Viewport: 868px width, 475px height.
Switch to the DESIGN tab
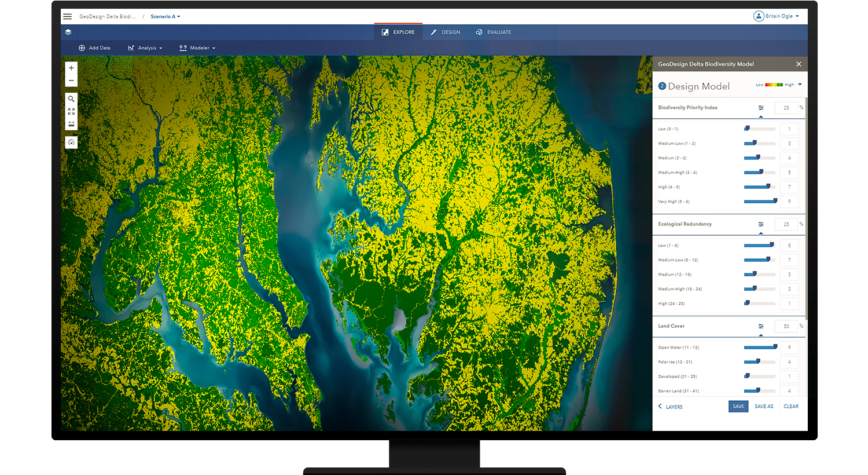445,32
